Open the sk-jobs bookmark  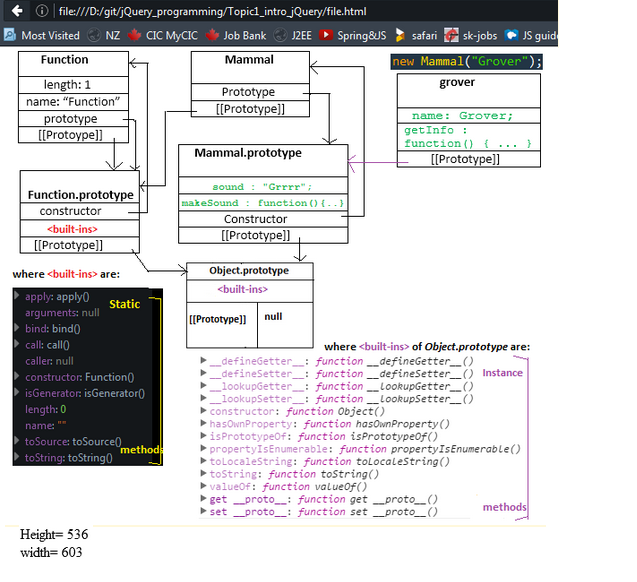pos(480,36)
